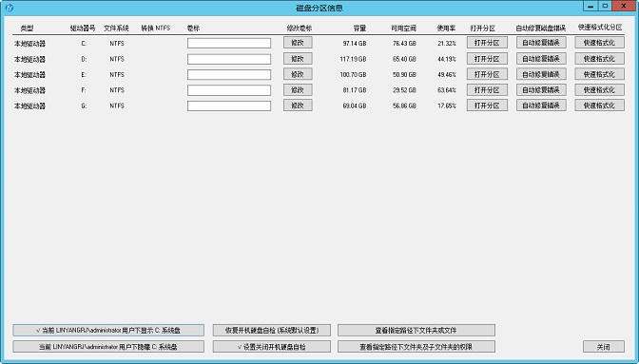The width and height of the screenshot is (639, 364).
Task: Close the window with the title bar X
Action: [625, 6]
